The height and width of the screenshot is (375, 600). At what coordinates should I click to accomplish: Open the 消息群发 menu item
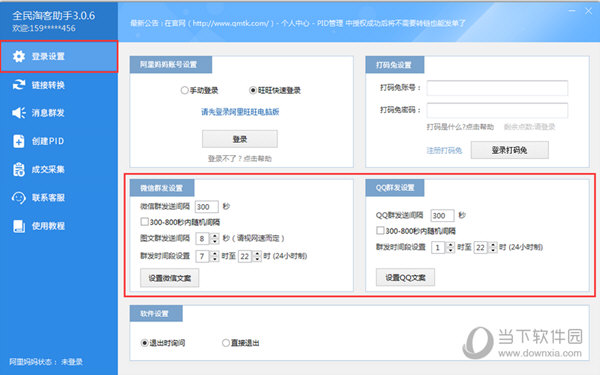coord(59,113)
